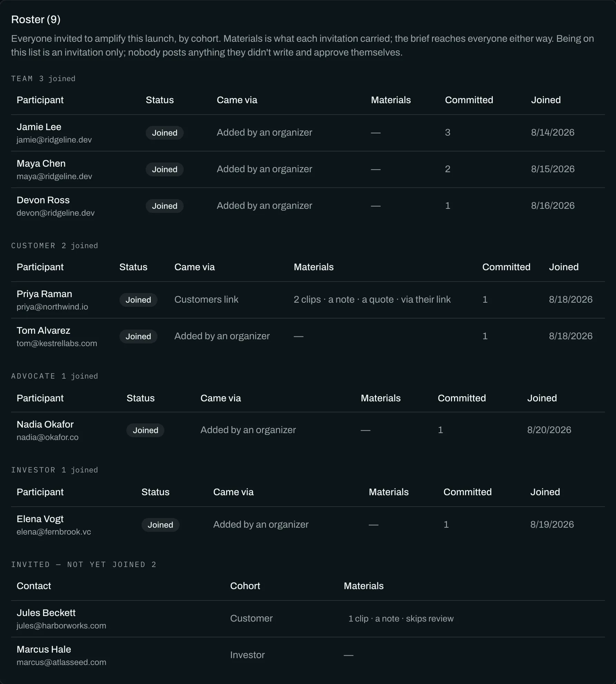Image resolution: width=616 pixels, height=684 pixels.
Task: Click Priya Raman's materials summary text
Action: click(x=372, y=300)
